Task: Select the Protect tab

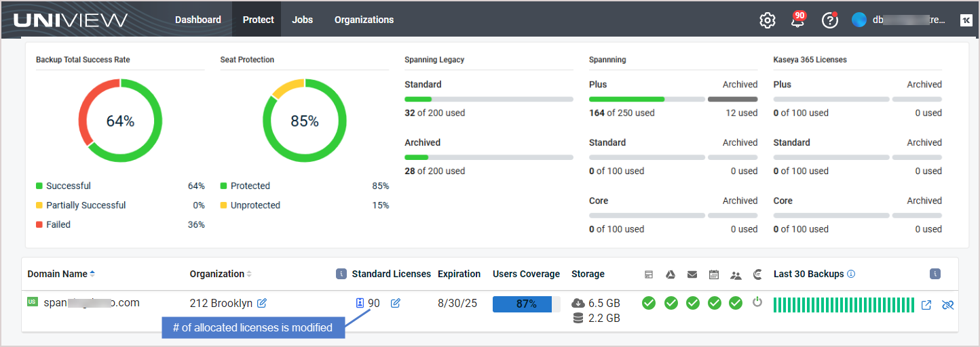Action: (x=258, y=20)
